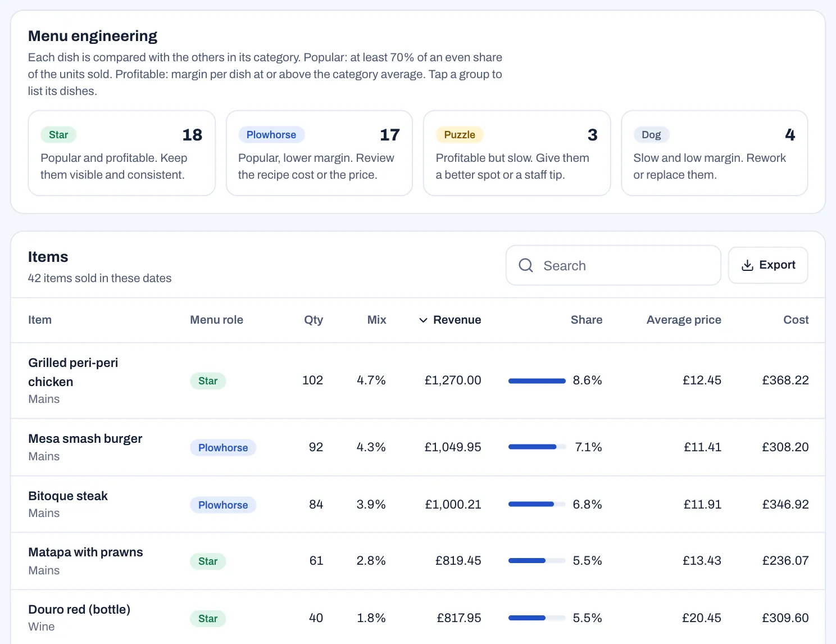Click the Grilled peri-peri chicken share bar
836x644 pixels.
537,381
